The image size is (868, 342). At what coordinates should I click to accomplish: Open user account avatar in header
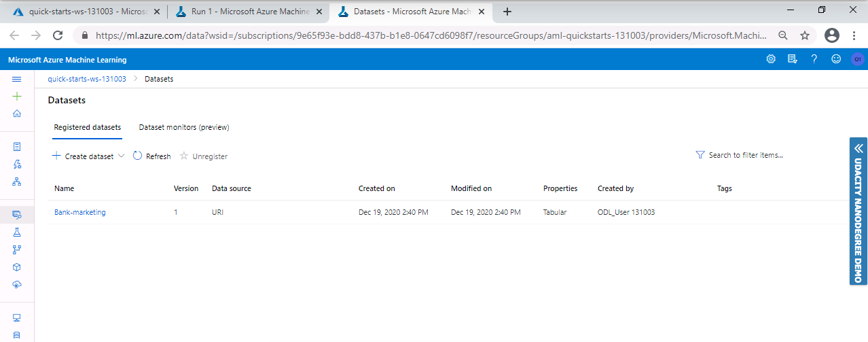857,59
